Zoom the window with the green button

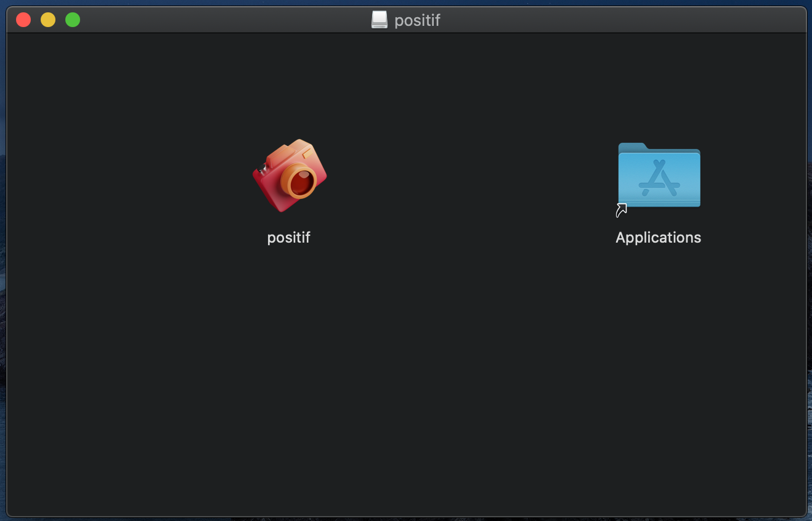click(73, 20)
